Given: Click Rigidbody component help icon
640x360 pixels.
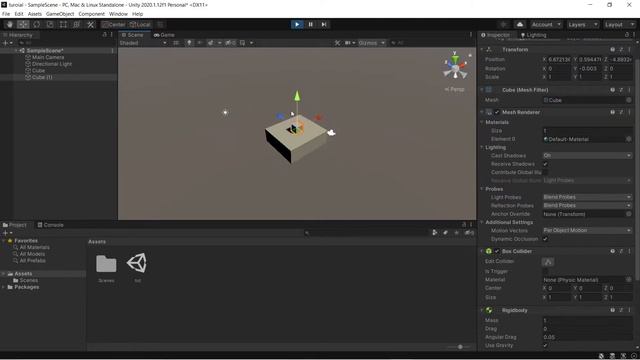Looking at the screenshot, I should [x=613, y=310].
